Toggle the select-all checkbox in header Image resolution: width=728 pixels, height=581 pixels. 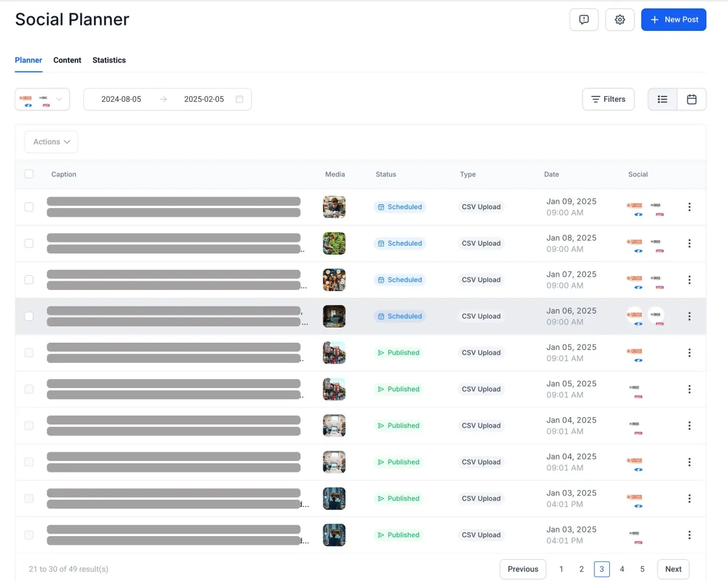(29, 174)
